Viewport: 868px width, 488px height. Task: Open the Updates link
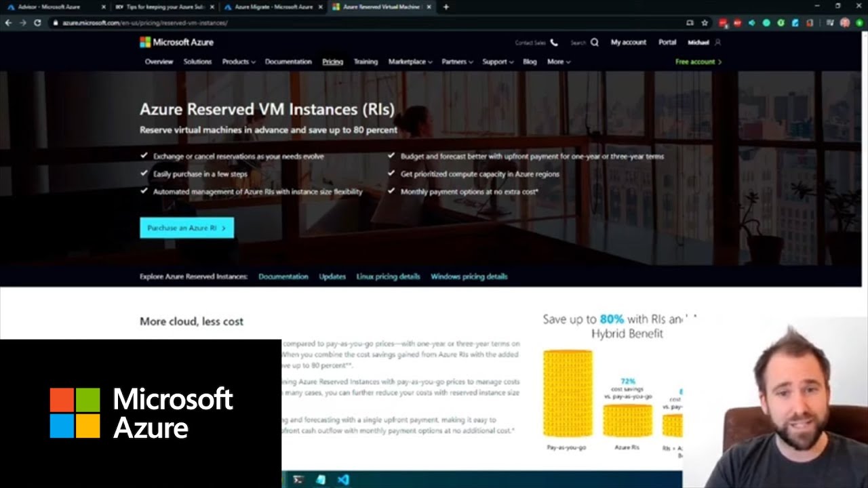[x=332, y=277]
